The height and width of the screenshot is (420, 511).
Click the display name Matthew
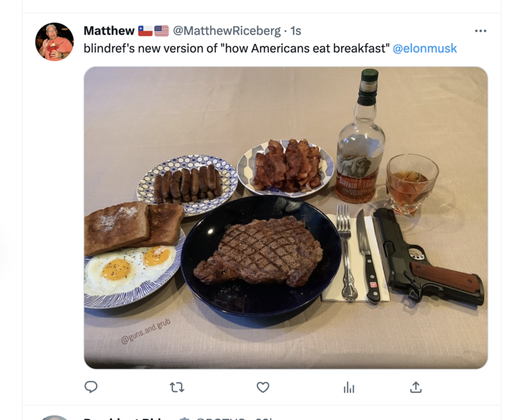(x=109, y=31)
